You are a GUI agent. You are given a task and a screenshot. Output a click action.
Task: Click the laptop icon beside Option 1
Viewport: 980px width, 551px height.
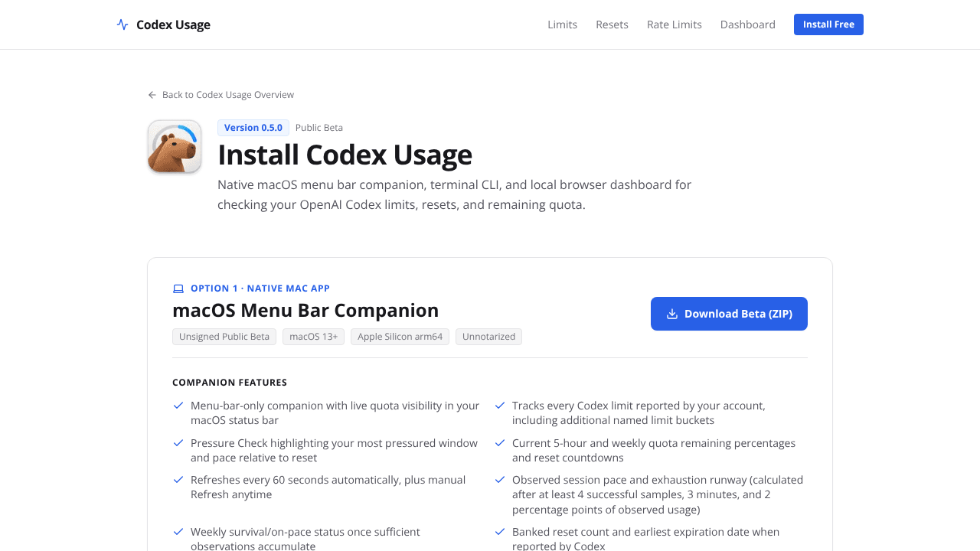tap(178, 289)
